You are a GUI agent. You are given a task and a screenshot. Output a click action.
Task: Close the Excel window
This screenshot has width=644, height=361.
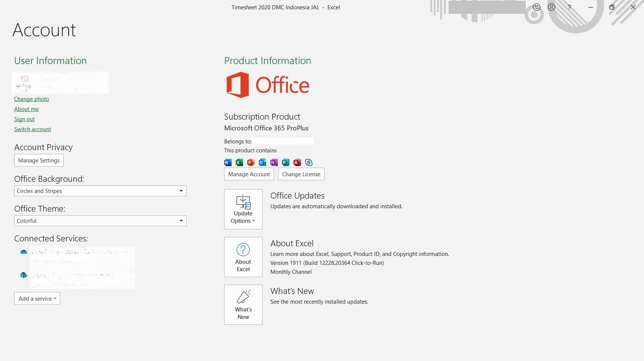[633, 7]
